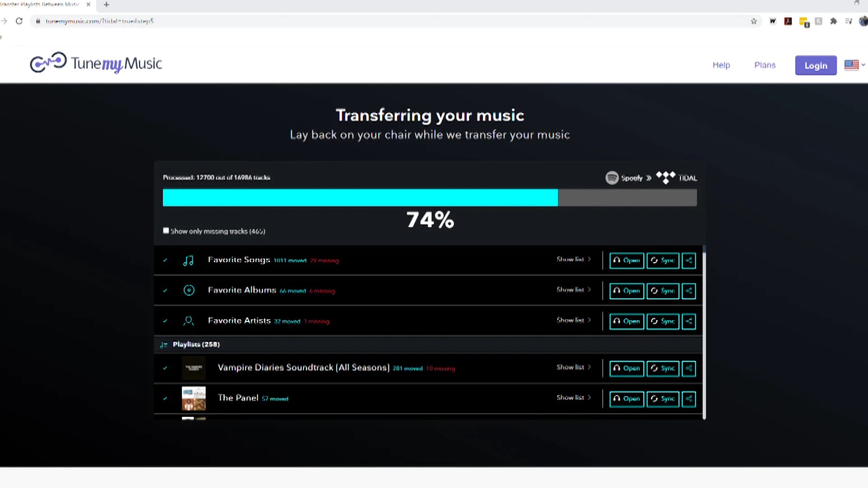
Task: Click the checkmark next to The Panel
Action: click(x=165, y=399)
